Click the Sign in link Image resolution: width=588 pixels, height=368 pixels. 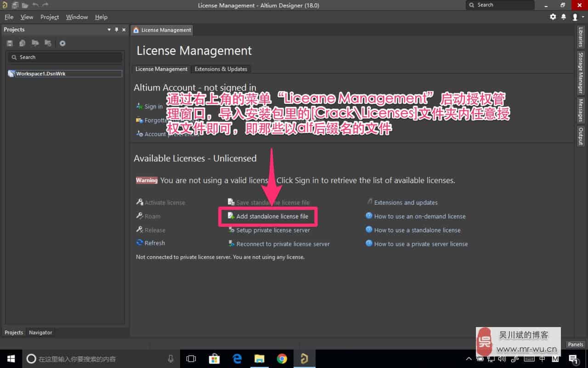point(153,106)
